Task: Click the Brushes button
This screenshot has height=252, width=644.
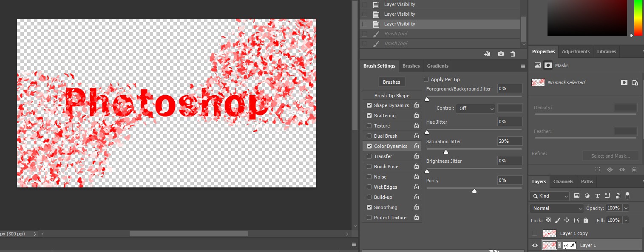Action: [x=392, y=82]
